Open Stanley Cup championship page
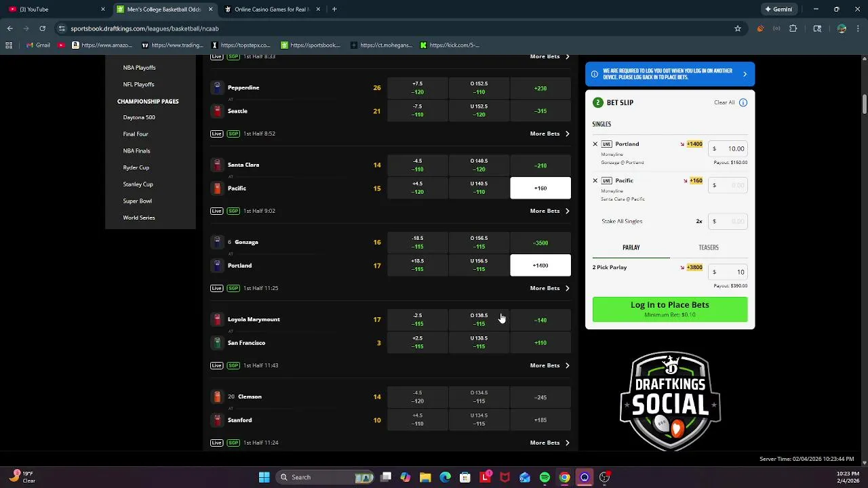 [138, 184]
